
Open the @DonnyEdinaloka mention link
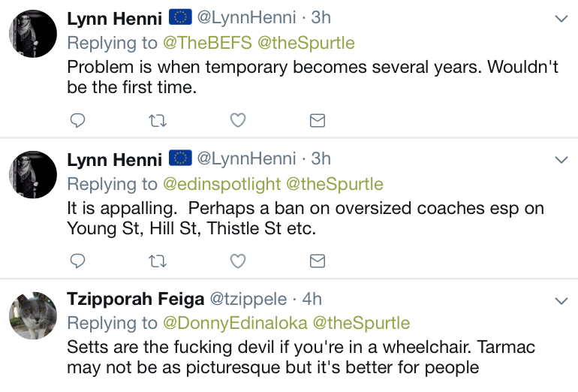tap(235, 323)
